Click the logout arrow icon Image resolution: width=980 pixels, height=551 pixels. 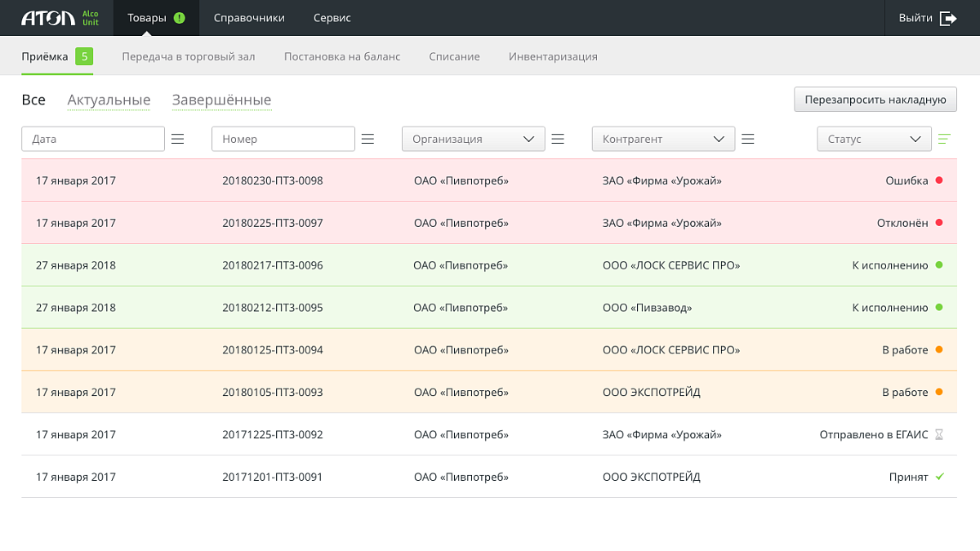948,18
